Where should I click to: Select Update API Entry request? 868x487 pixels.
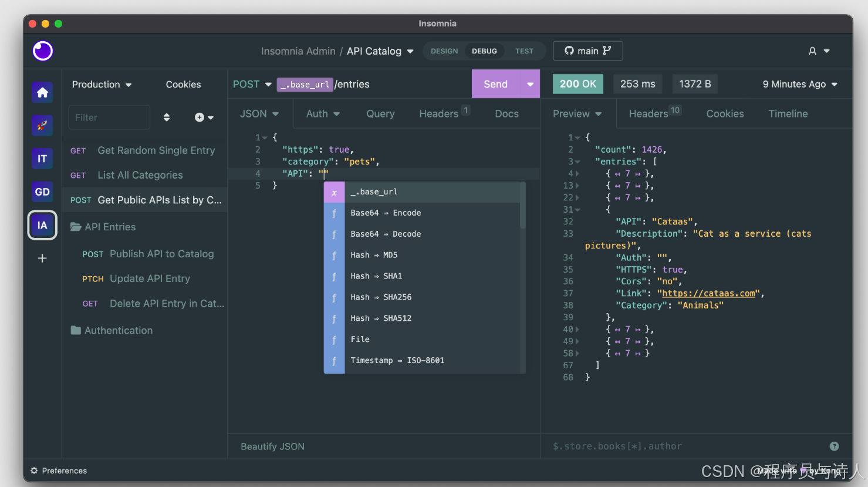[x=144, y=279]
